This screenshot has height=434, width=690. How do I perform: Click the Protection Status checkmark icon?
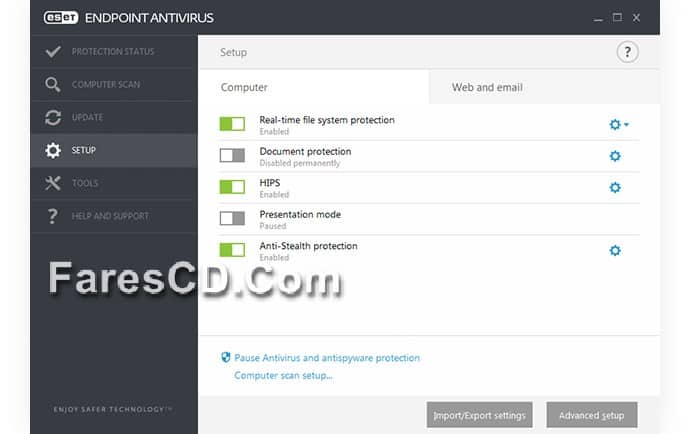pyautogui.click(x=53, y=51)
